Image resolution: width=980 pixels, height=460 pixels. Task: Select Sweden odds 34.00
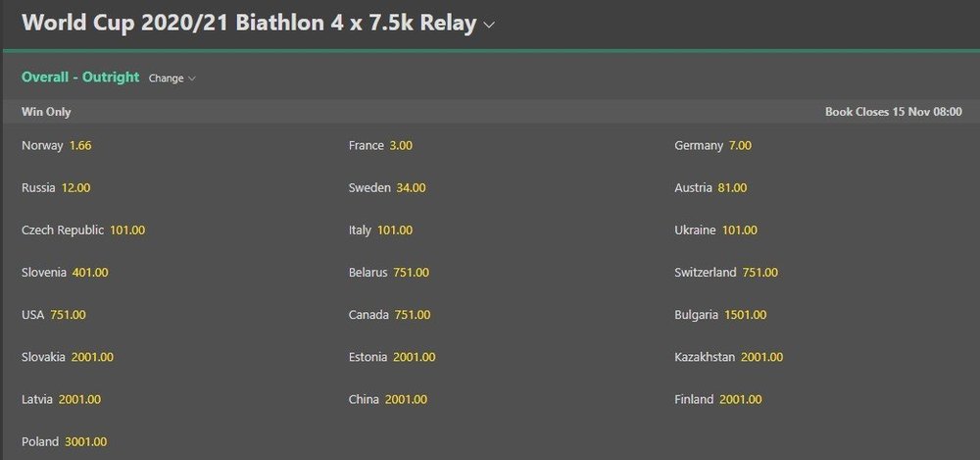(x=412, y=187)
